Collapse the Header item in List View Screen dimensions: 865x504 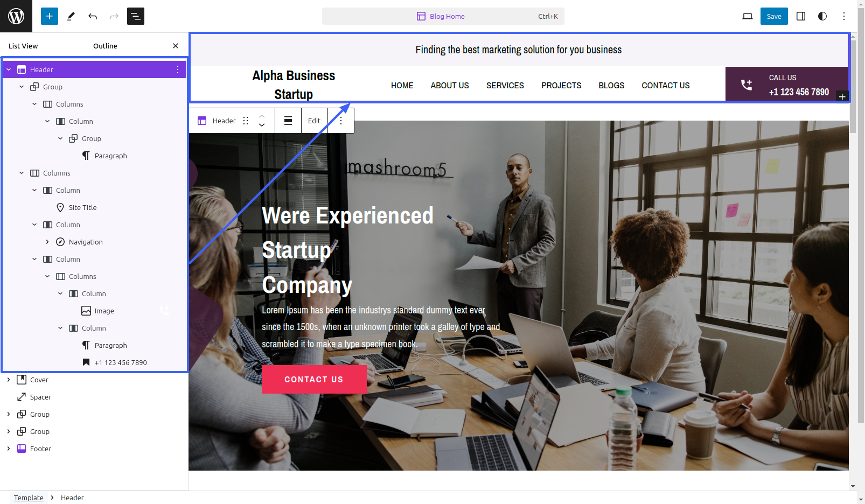pos(9,69)
